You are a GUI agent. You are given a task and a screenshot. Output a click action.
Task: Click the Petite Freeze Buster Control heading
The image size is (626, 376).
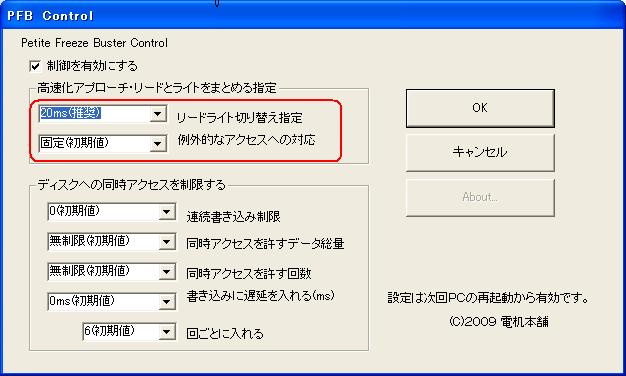pos(95,43)
